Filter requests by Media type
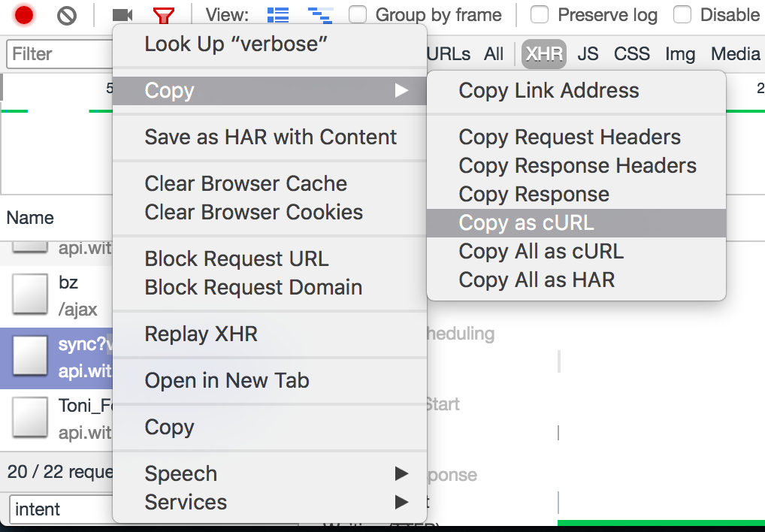The width and height of the screenshot is (765, 532). tap(734, 53)
